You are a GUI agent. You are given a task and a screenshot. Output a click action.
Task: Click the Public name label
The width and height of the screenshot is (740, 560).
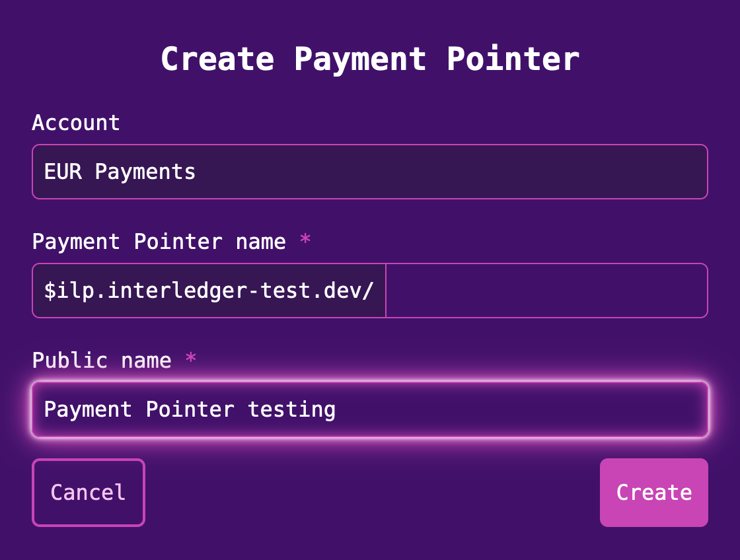tap(99, 361)
